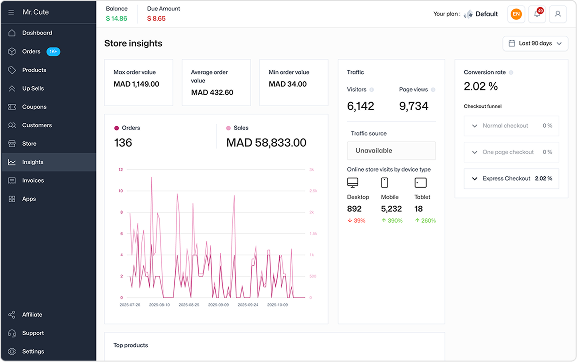Open the Apps menu item
The image size is (577, 362).
(48, 199)
